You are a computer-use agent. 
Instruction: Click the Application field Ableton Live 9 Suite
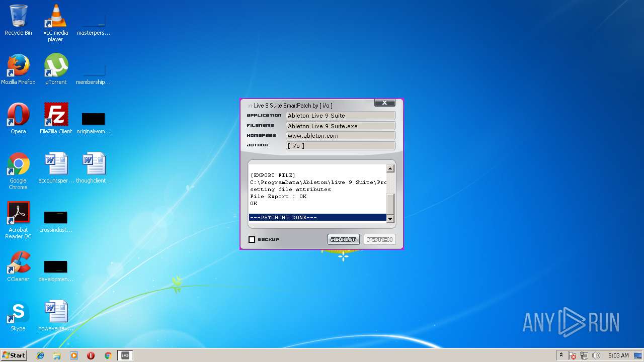[x=341, y=116]
